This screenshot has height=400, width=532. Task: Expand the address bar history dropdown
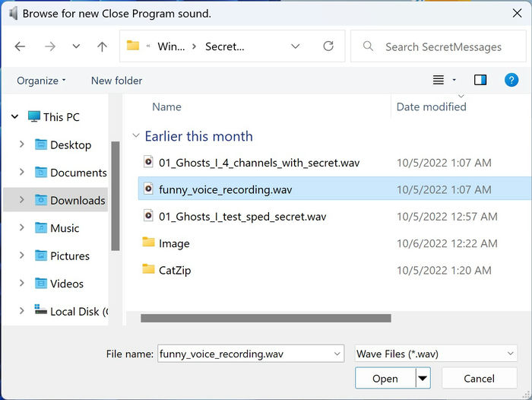click(x=295, y=46)
